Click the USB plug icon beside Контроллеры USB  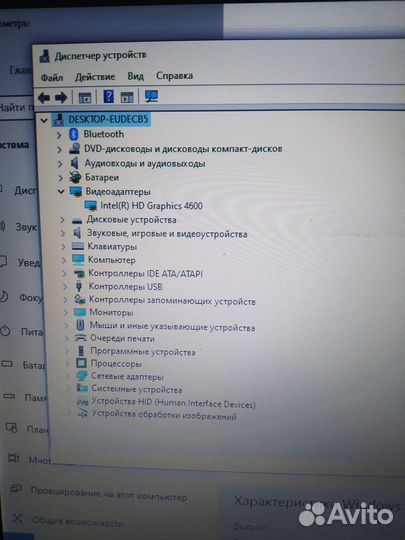pyautogui.click(x=79, y=286)
